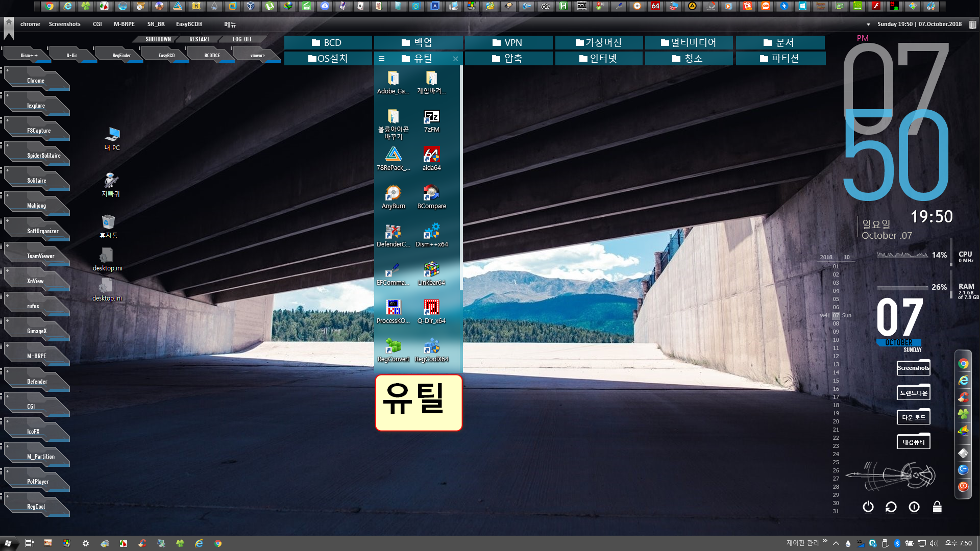Open the 토렌트다운 shortcut button

(913, 392)
